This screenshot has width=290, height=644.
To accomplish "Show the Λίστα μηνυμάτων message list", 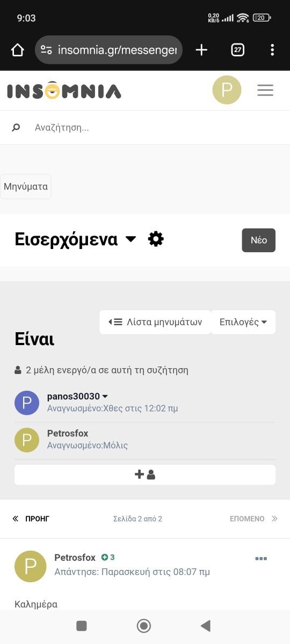I will tap(155, 322).
